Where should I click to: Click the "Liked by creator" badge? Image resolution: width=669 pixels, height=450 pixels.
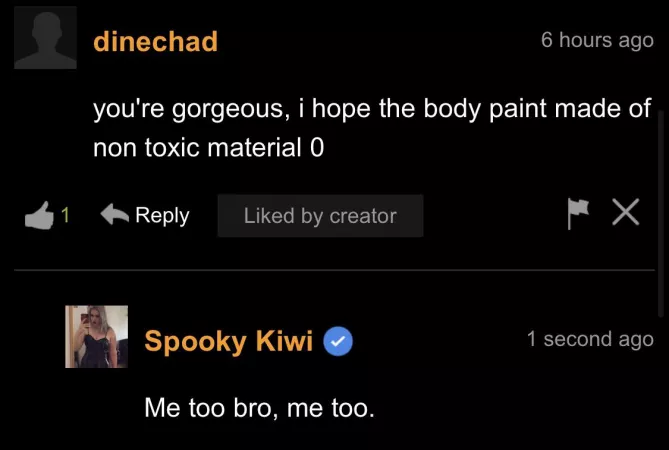point(320,216)
